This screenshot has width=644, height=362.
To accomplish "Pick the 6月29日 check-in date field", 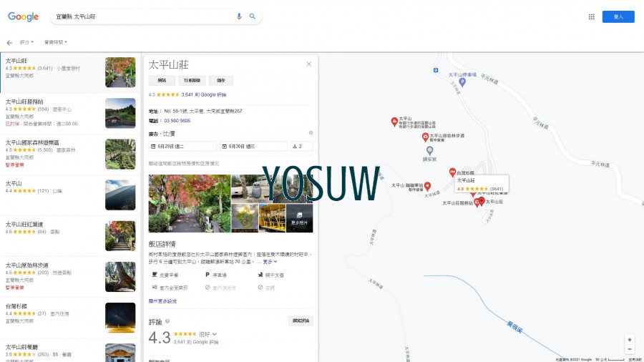I will [182, 147].
